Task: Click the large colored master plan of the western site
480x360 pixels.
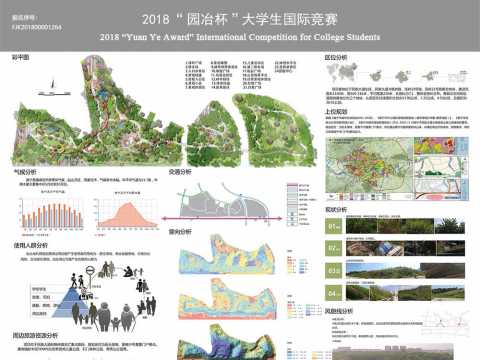Action: tap(97, 111)
